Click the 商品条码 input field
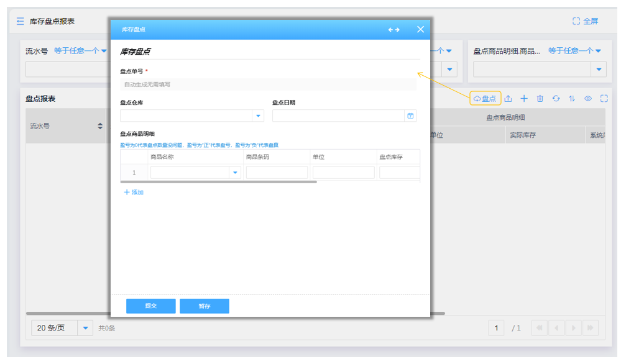 pos(277,173)
